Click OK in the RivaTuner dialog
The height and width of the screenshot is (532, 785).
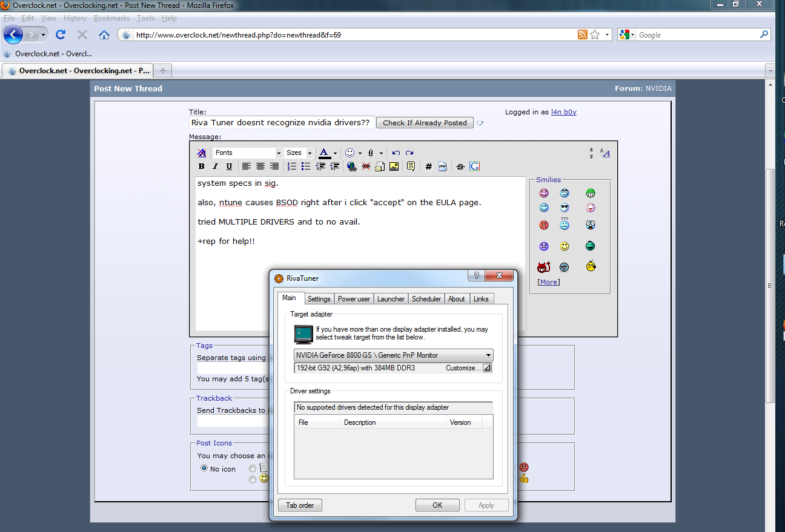coord(437,505)
